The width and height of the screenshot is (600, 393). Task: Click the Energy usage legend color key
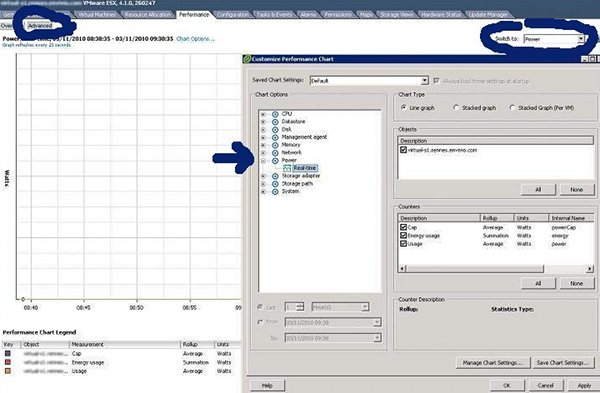[8, 362]
